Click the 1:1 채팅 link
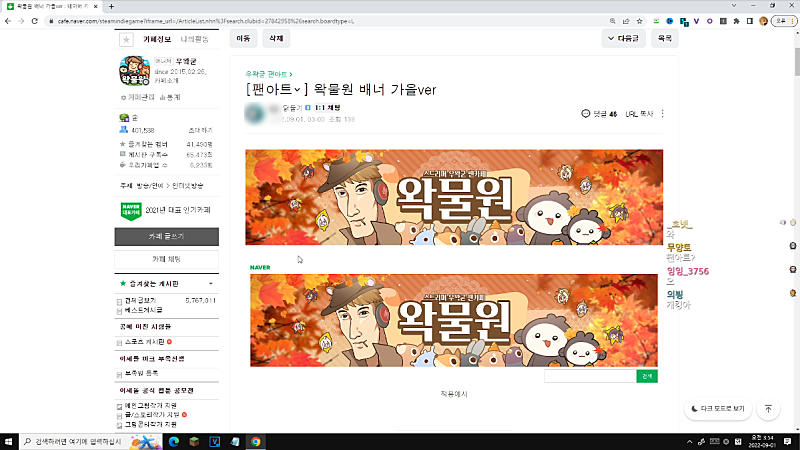Image resolution: width=800 pixels, height=450 pixels. click(x=327, y=108)
